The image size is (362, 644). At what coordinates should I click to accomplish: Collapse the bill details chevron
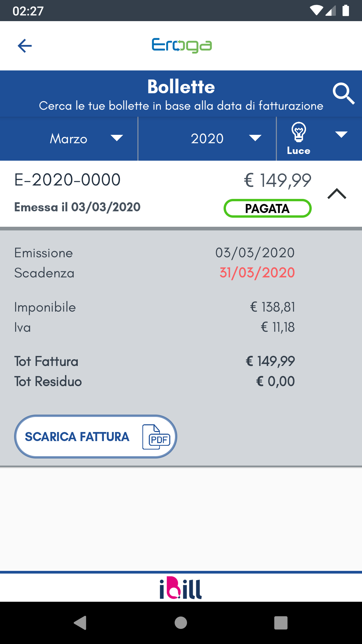[x=337, y=194]
